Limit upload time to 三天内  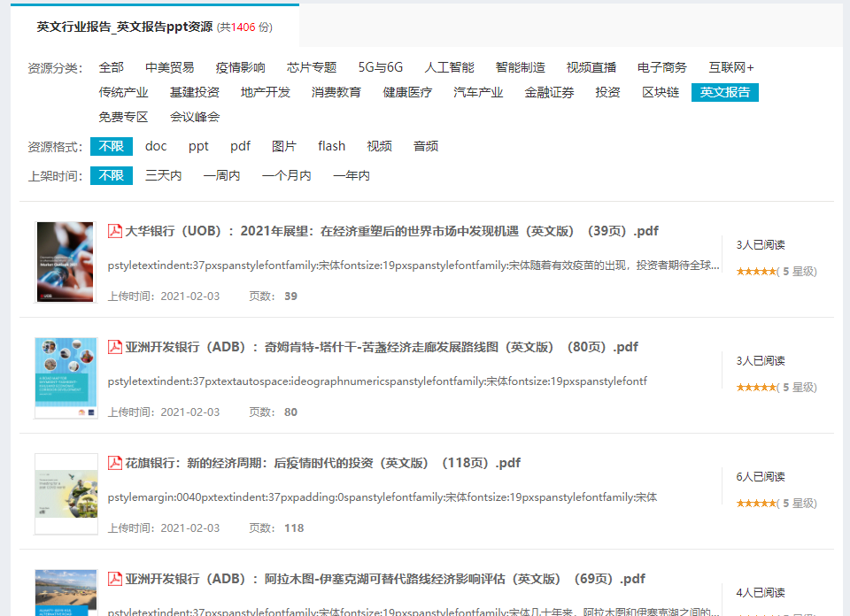pyautogui.click(x=163, y=175)
